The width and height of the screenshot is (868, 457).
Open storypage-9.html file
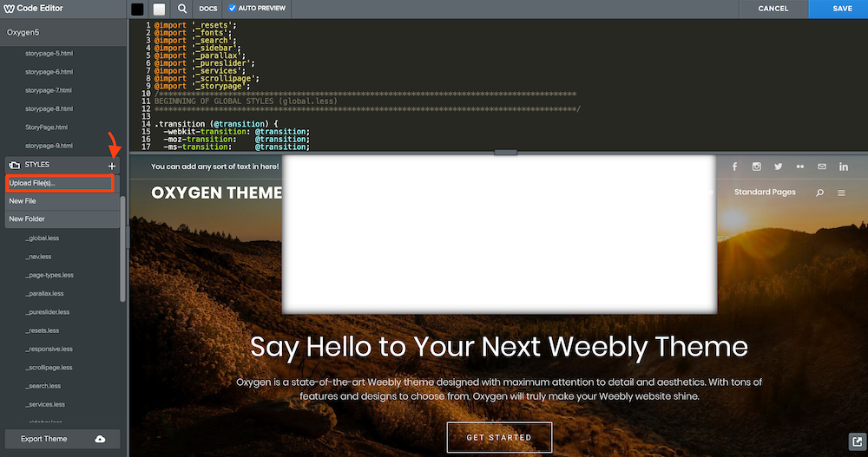pos(49,146)
